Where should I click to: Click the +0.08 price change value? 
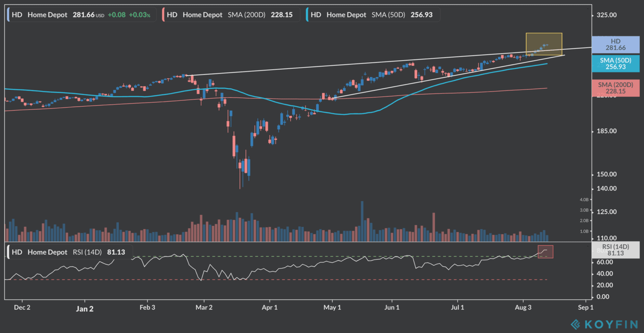(117, 15)
